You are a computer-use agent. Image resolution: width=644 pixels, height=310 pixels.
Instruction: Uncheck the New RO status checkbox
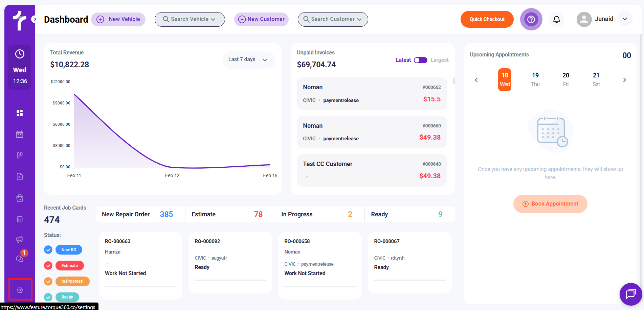point(48,249)
